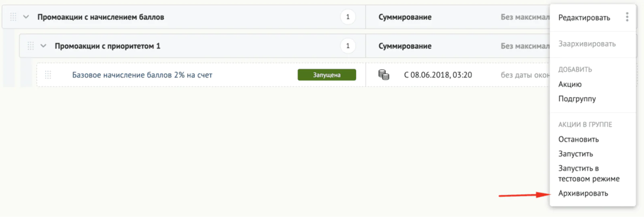This screenshot has width=644, height=217.
Task: Choose Редактировать from the context menu
Action: point(584,18)
